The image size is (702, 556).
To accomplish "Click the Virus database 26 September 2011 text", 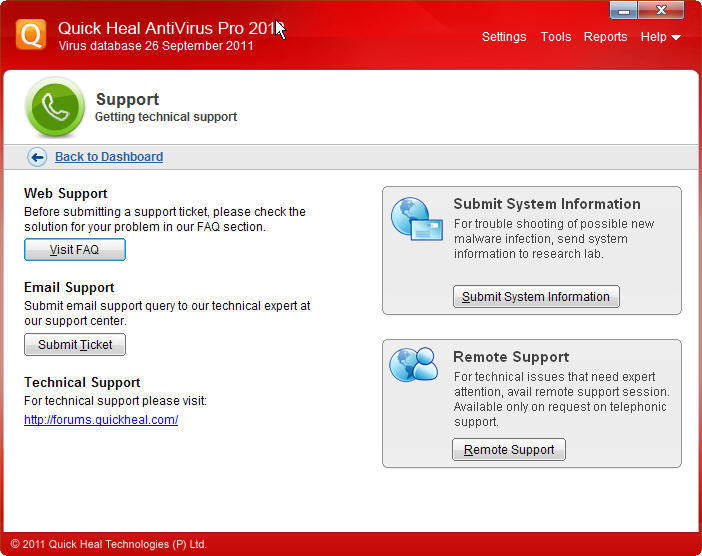I will [x=156, y=46].
